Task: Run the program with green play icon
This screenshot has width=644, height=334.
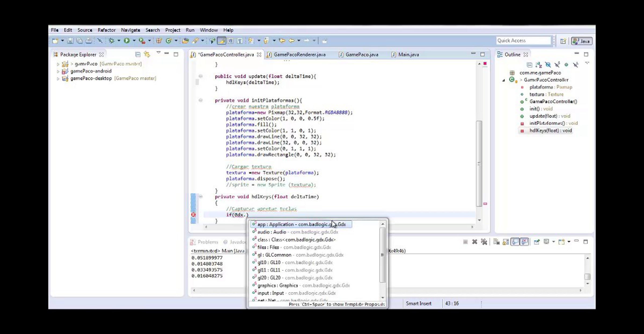Action: [127, 41]
